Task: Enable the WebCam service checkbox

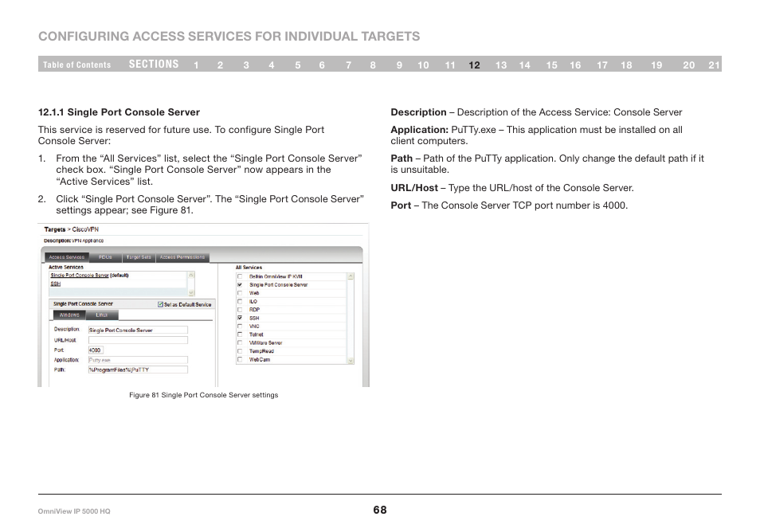Action: [x=240, y=359]
